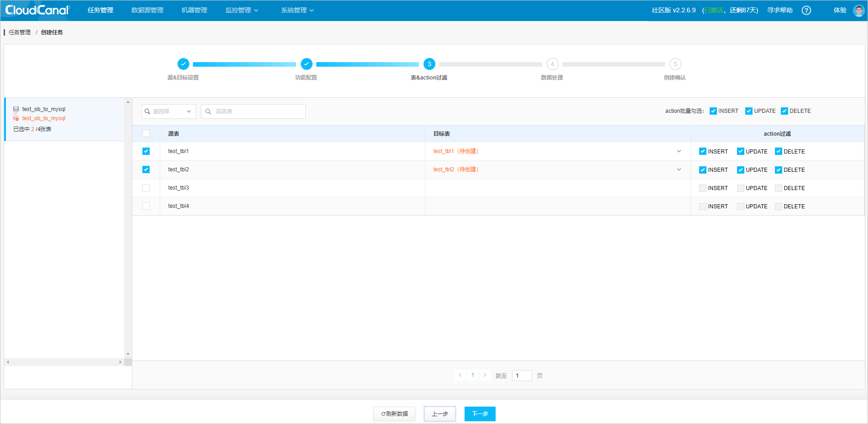Click the page jump number input field
Viewport: 868px width, 424px height.
coord(521,375)
